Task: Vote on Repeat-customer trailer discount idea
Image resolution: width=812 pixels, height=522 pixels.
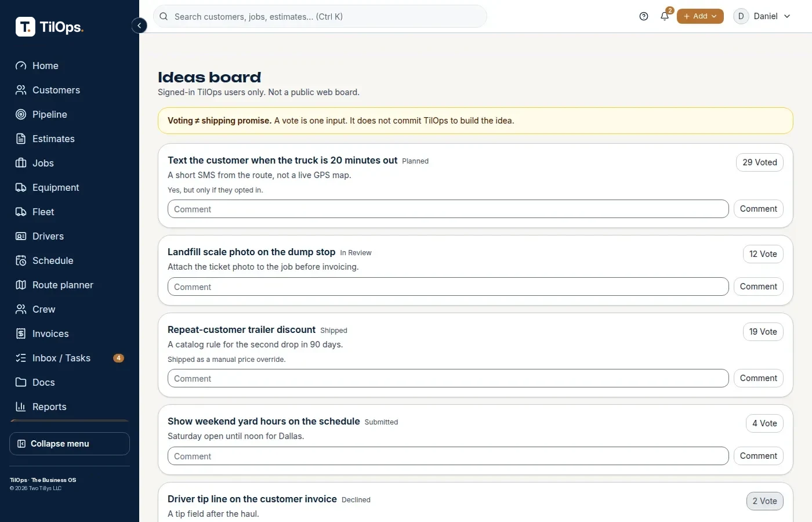Action: (763, 332)
